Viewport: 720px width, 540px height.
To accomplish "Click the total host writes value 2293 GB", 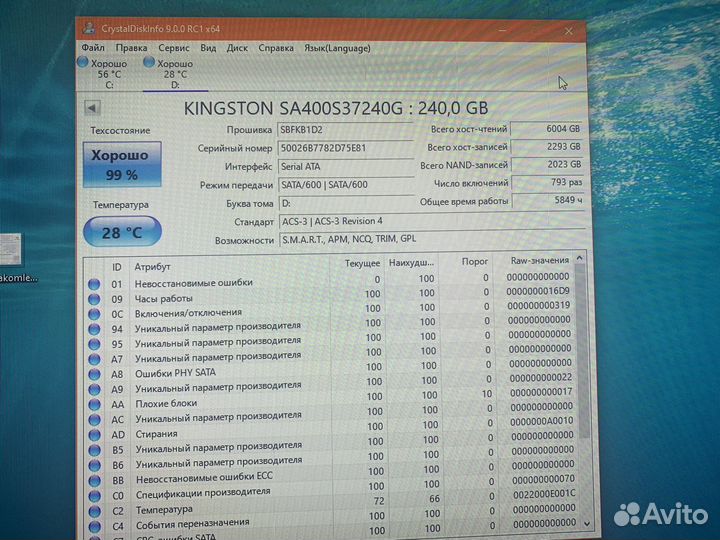I will (x=547, y=147).
